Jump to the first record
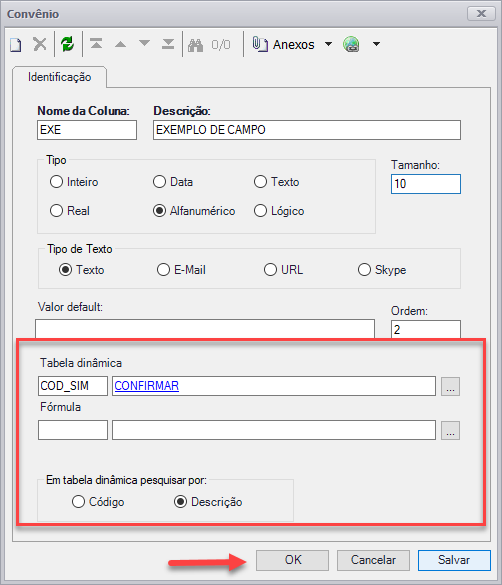The image size is (502, 585). pyautogui.click(x=96, y=44)
